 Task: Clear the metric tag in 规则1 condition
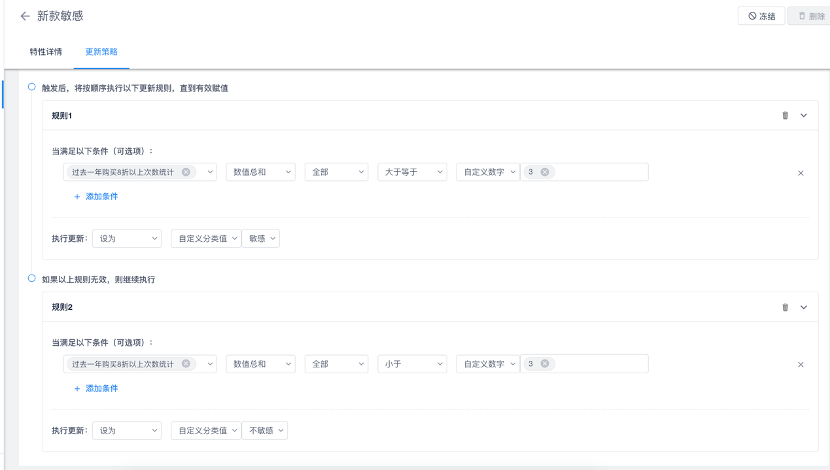(186, 172)
